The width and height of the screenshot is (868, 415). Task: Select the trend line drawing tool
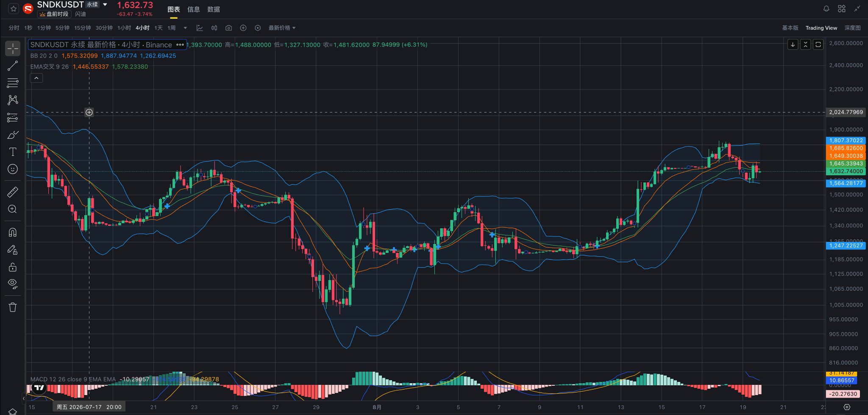pos(13,66)
